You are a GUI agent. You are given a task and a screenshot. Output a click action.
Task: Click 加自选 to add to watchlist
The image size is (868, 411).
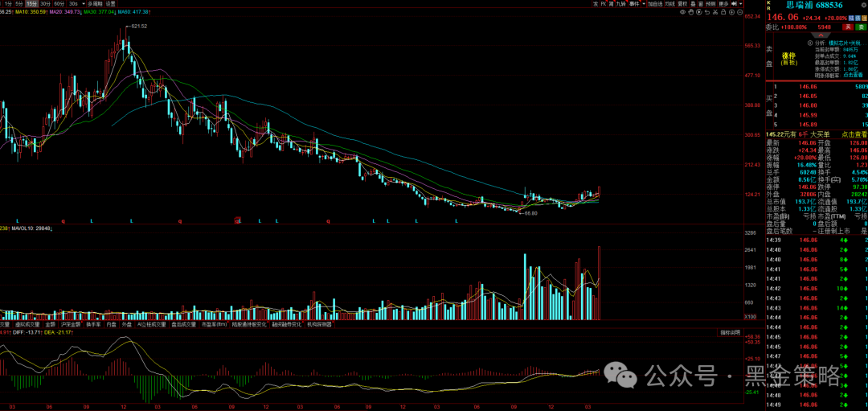point(655,4)
